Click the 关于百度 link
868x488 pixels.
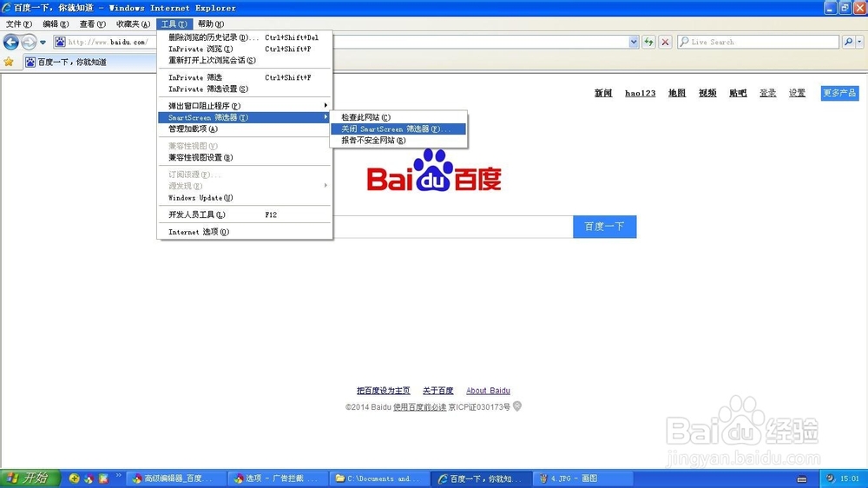437,391
